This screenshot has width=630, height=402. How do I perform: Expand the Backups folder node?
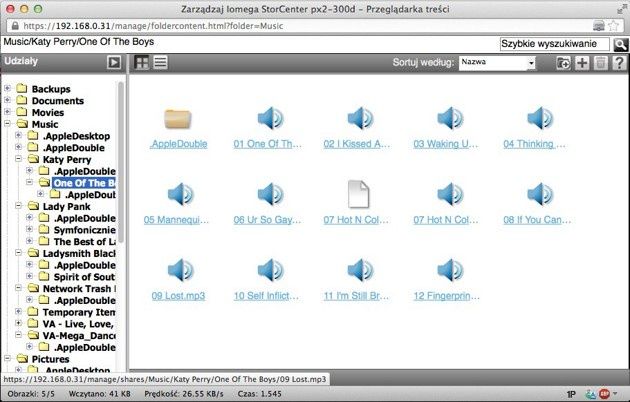point(7,88)
